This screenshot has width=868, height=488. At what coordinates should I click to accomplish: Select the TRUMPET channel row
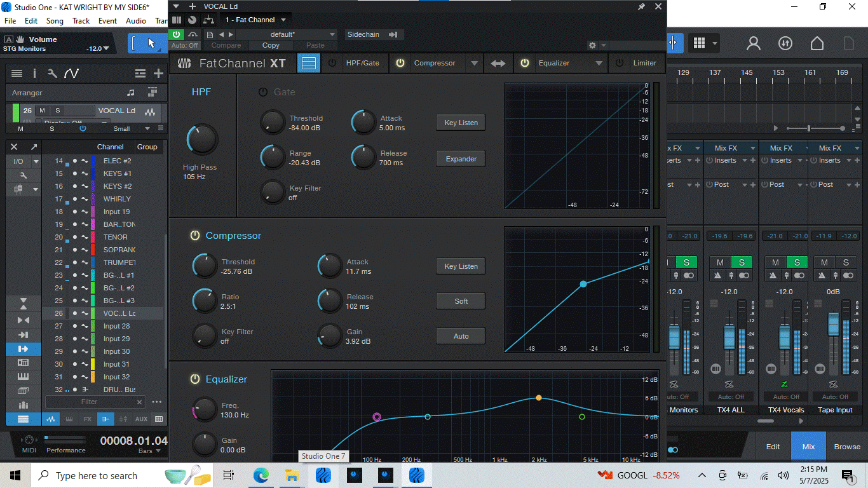[x=103, y=262]
